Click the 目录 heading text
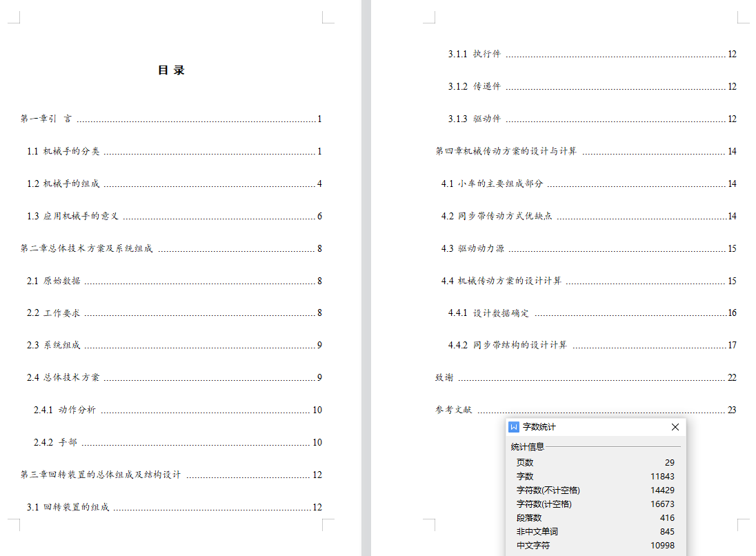 (x=171, y=70)
